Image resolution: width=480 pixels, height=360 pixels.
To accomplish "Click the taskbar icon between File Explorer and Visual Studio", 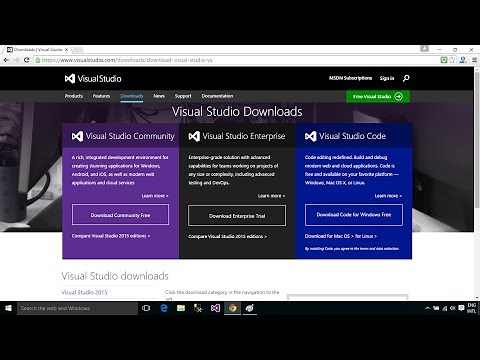I will 198,308.
